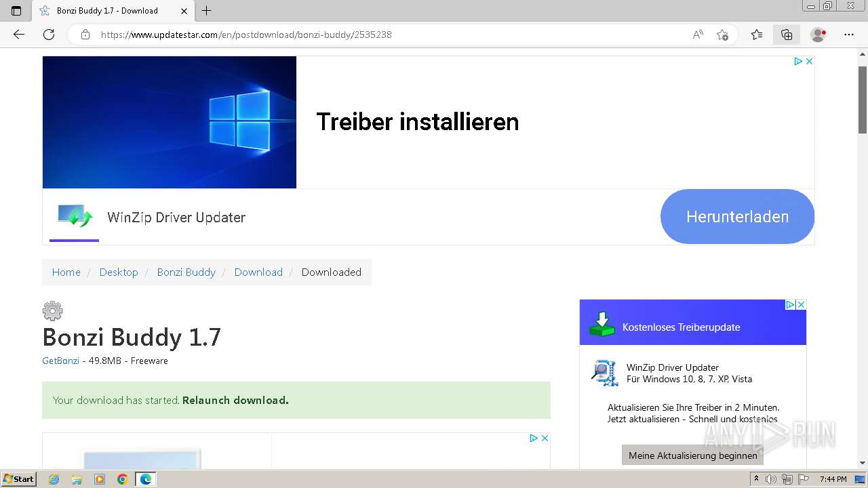Open the GetBonzi publisher link
The height and width of the screenshot is (488, 868).
(x=60, y=361)
